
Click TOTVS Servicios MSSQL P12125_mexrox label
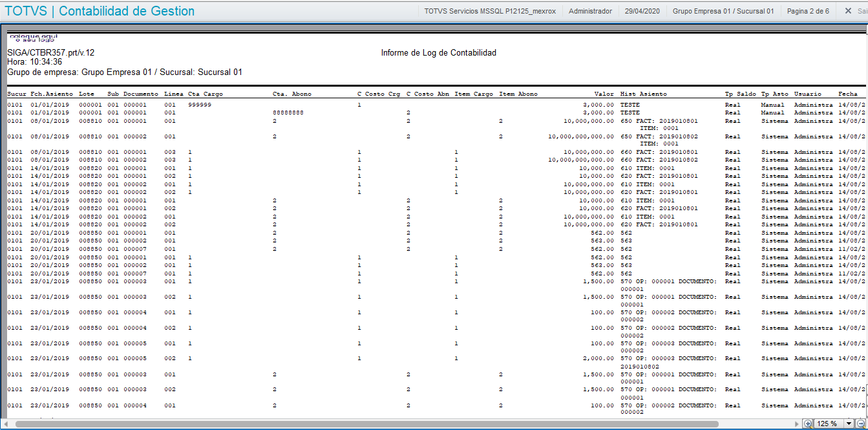490,11
